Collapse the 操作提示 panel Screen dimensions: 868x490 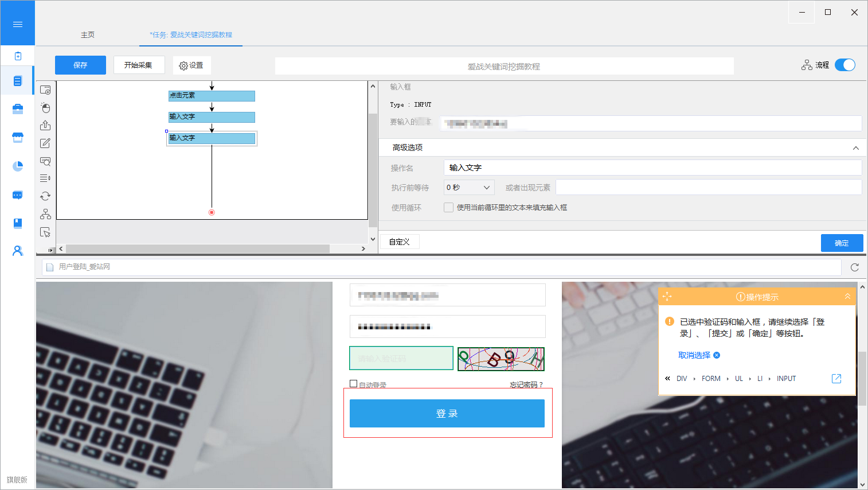click(847, 297)
